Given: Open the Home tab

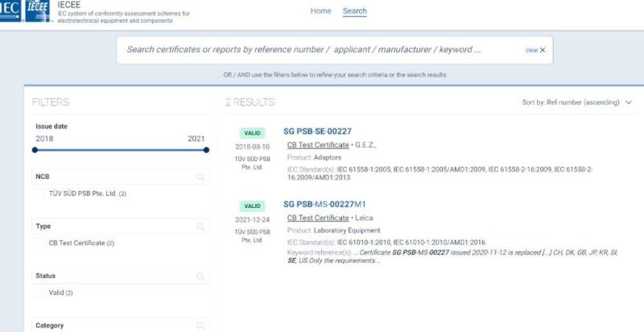Looking at the screenshot, I should pos(320,11).
